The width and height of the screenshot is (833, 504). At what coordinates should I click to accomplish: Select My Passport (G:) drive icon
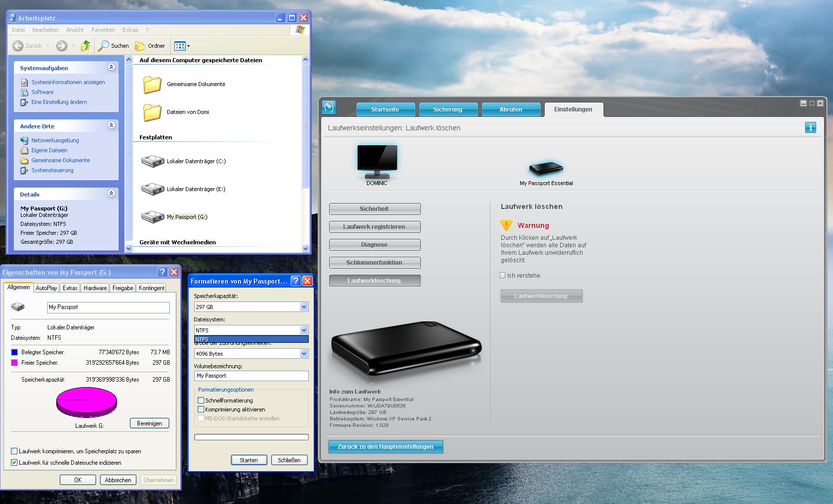152,217
